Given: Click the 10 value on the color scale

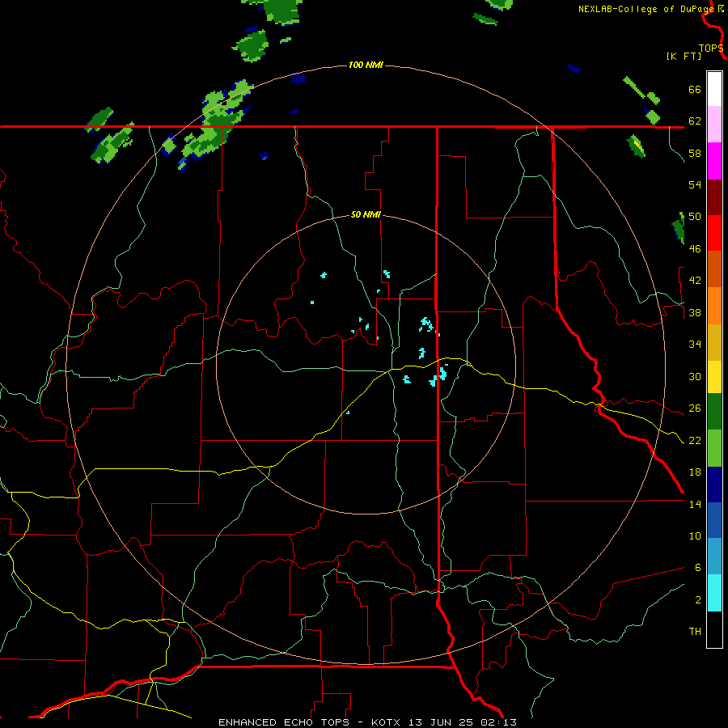Looking at the screenshot, I should point(695,535).
